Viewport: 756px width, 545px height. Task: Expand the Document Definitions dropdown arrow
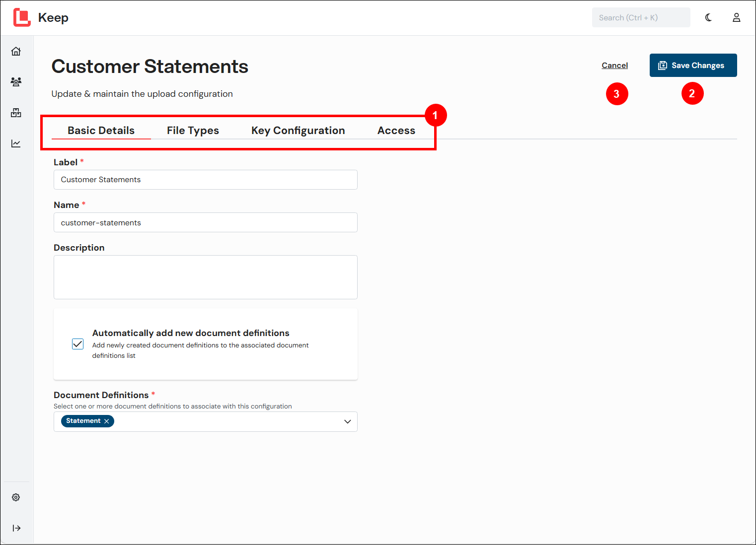(348, 421)
